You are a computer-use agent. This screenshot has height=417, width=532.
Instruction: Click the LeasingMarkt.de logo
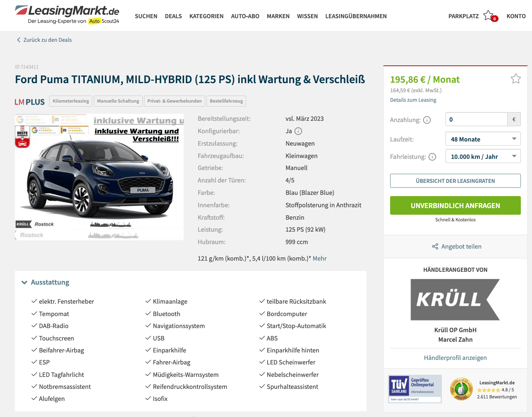67,14
